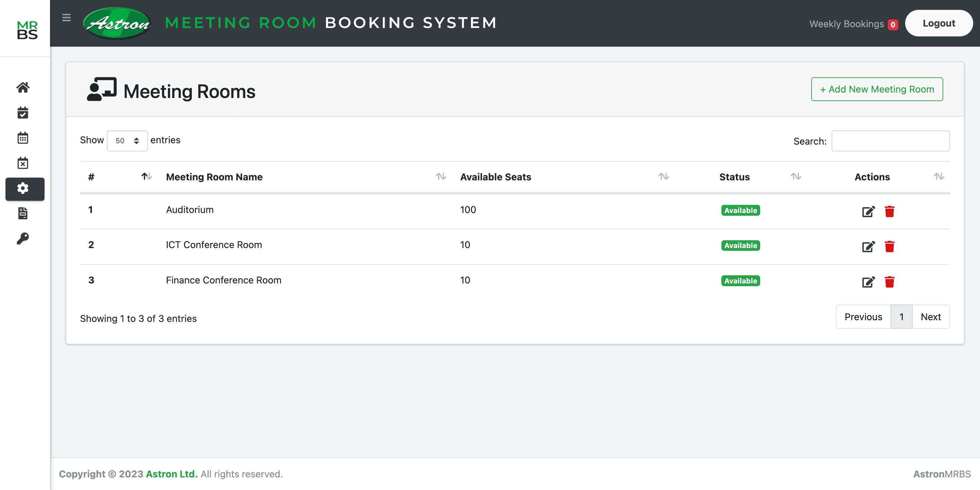Delete the Finance Conference Room
This screenshot has width=980, height=490.
889,282
